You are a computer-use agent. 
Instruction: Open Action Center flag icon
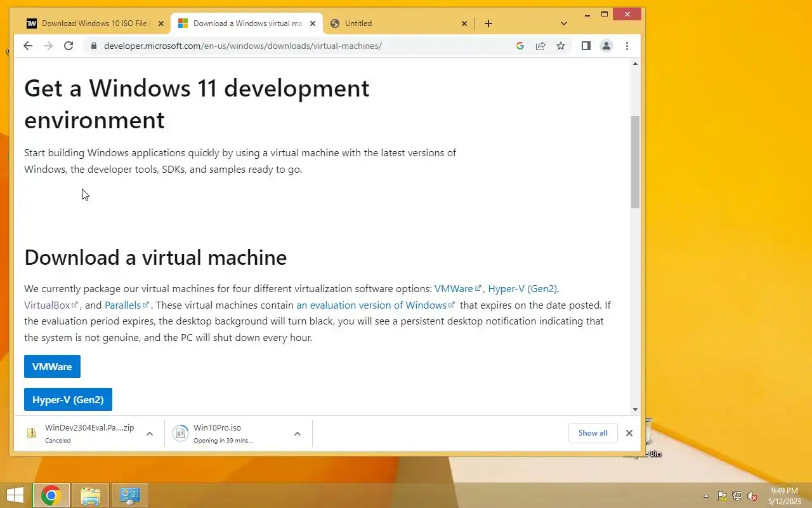[x=722, y=496]
